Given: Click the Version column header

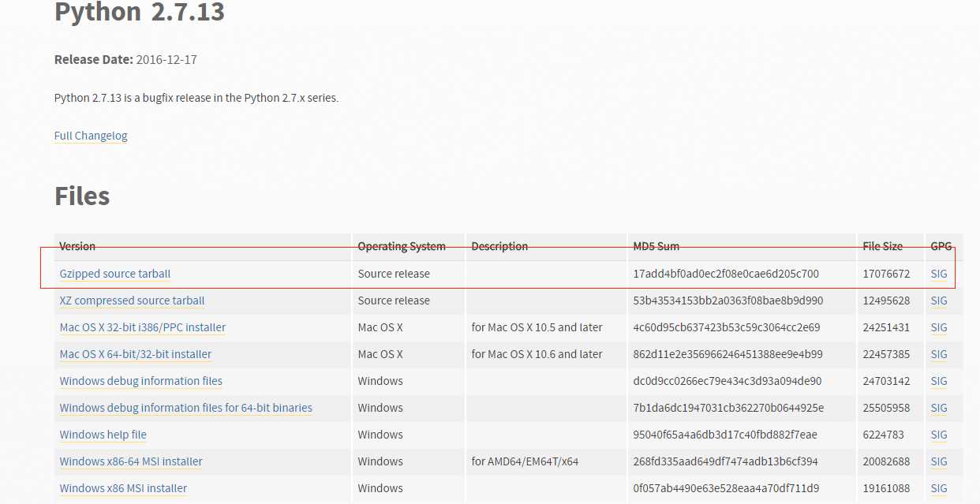Looking at the screenshot, I should 77,246.
